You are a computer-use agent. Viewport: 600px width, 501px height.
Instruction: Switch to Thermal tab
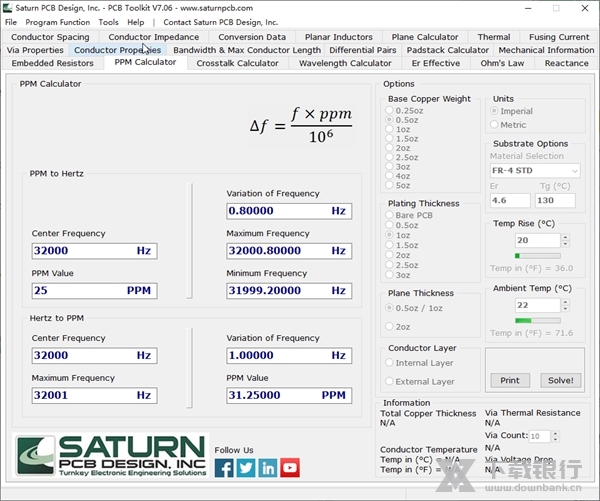[x=494, y=37]
